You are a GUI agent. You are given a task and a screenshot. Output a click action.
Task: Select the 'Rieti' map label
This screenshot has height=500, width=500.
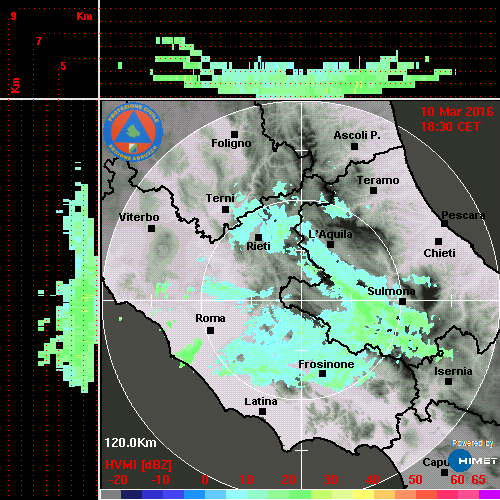pyautogui.click(x=258, y=246)
